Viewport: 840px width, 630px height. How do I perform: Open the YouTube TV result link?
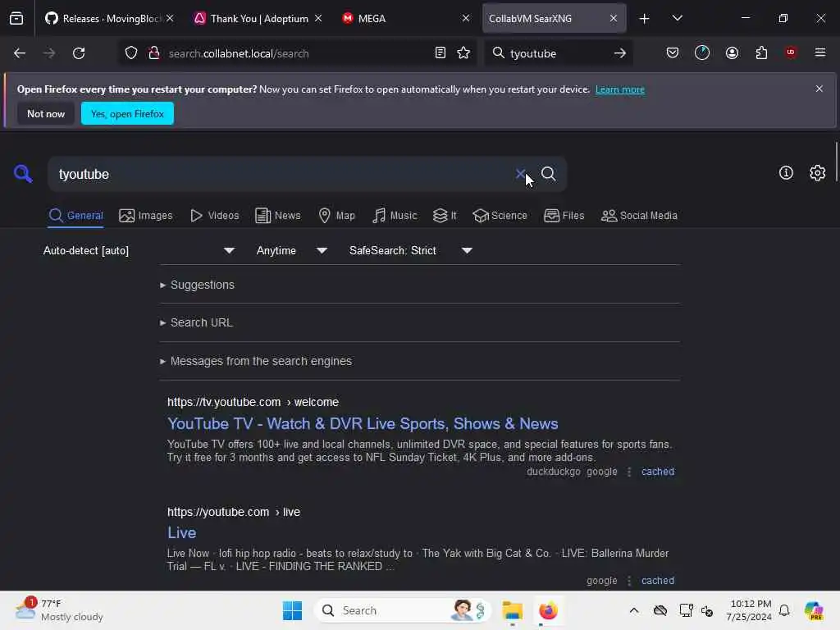pos(363,424)
